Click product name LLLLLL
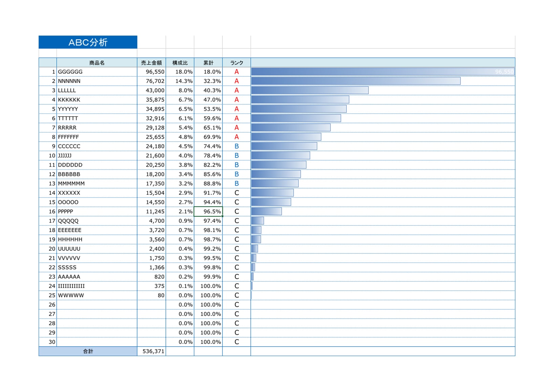Screen dimensions: 554x392 tap(67, 90)
